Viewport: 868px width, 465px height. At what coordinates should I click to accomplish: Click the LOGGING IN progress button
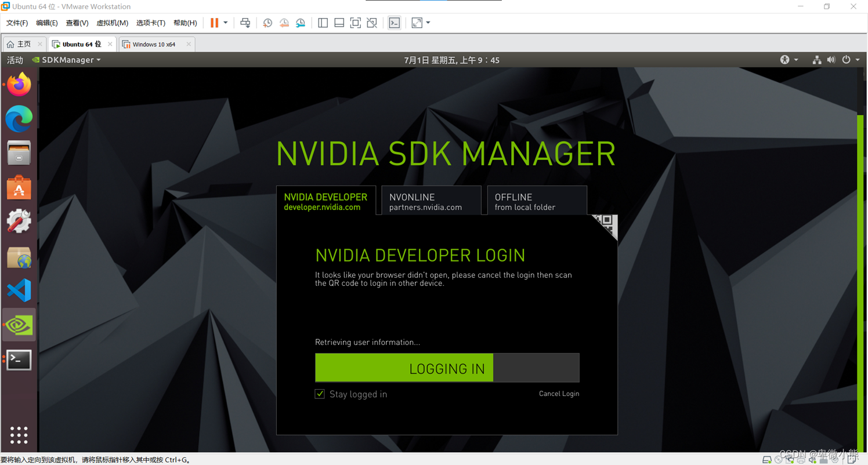click(x=447, y=368)
